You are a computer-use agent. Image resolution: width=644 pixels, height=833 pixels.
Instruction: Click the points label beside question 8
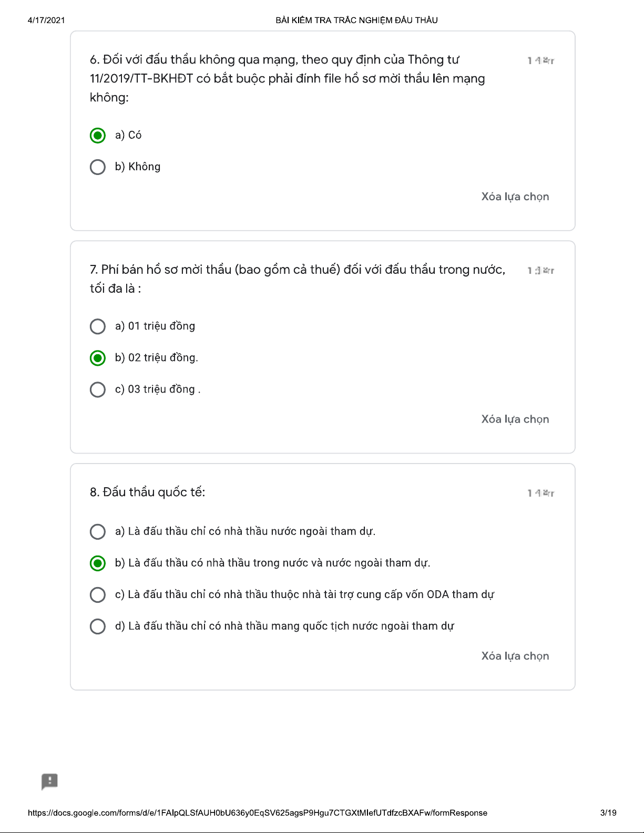click(x=540, y=493)
